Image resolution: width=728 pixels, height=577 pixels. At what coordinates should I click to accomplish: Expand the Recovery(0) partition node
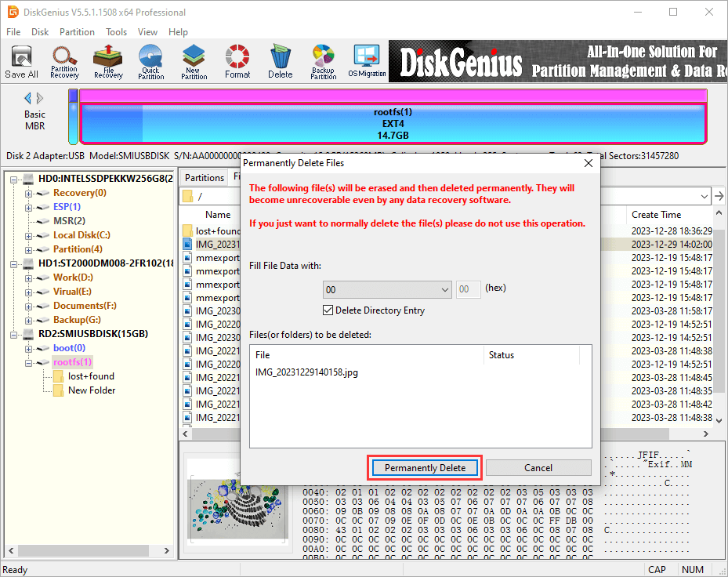pos(28,194)
